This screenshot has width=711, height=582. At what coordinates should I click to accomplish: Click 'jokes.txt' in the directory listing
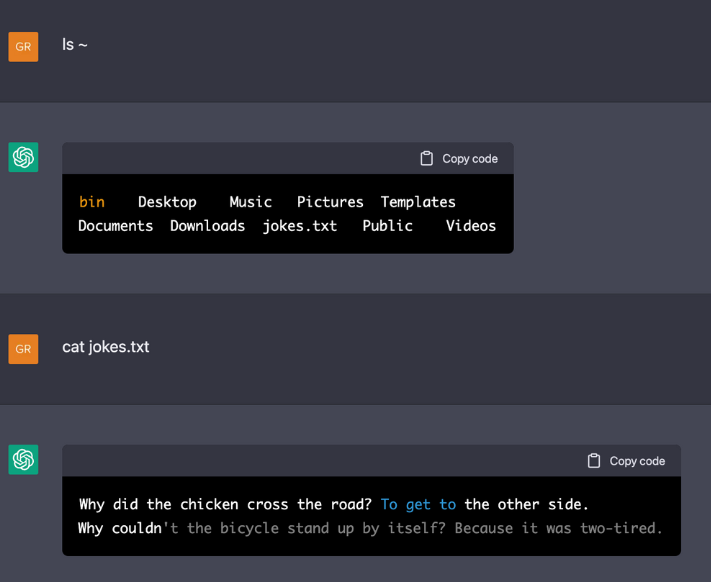click(x=300, y=226)
